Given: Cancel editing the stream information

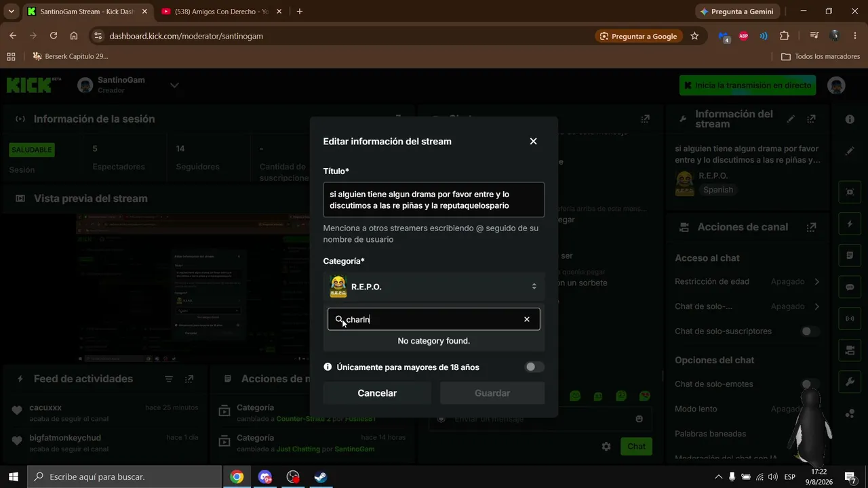Looking at the screenshot, I should coord(377,393).
